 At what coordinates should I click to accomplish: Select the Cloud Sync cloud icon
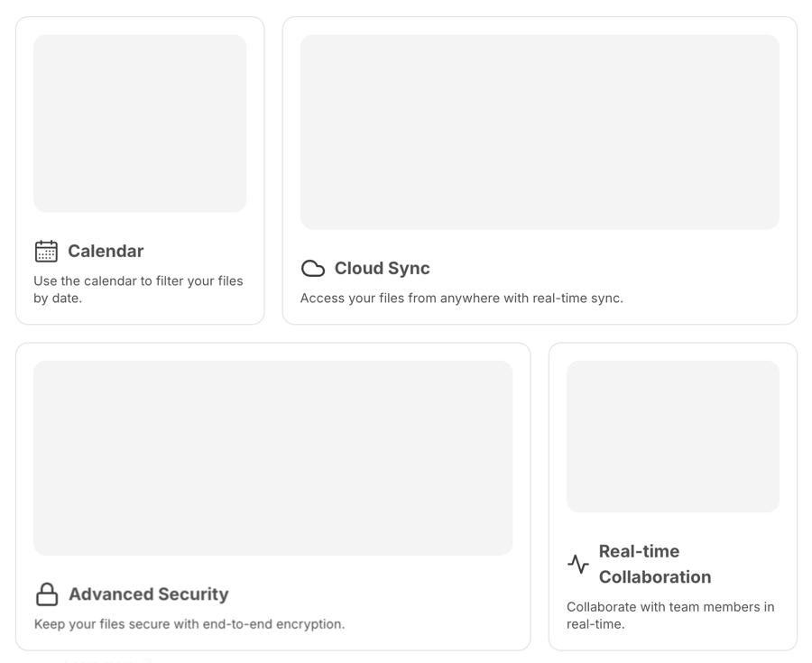[x=312, y=268]
